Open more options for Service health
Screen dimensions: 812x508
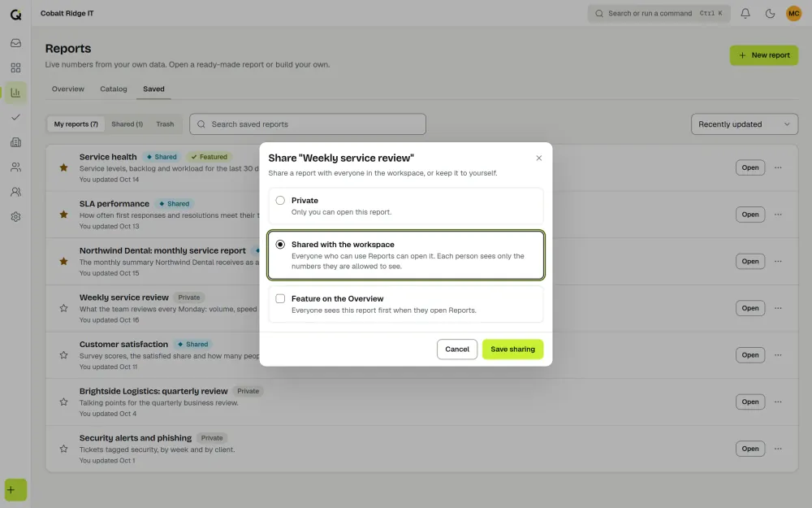tap(778, 167)
